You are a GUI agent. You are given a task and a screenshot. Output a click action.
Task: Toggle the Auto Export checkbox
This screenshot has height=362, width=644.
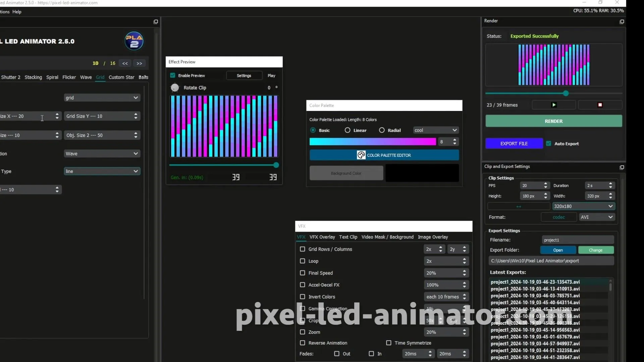549,143
